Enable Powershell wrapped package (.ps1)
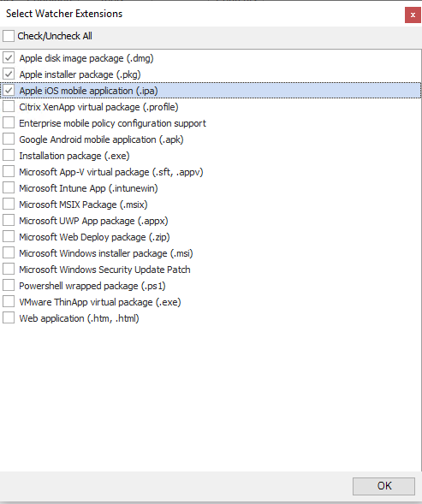 pyautogui.click(x=9, y=286)
